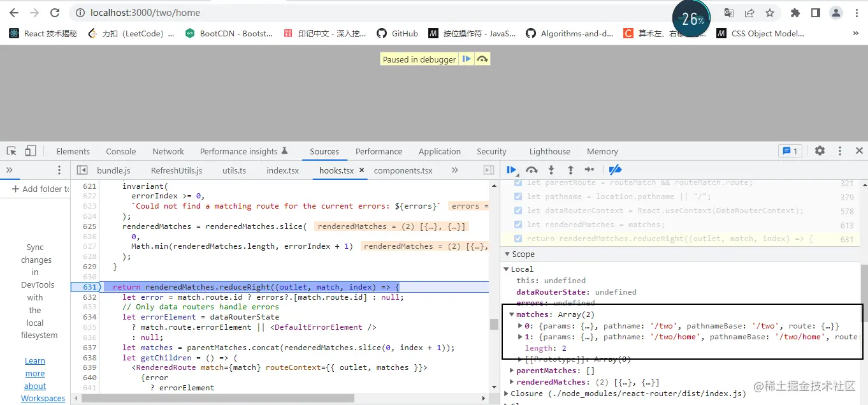868x405 pixels.
Task: Click the Step over next function call icon
Action: [x=532, y=170]
